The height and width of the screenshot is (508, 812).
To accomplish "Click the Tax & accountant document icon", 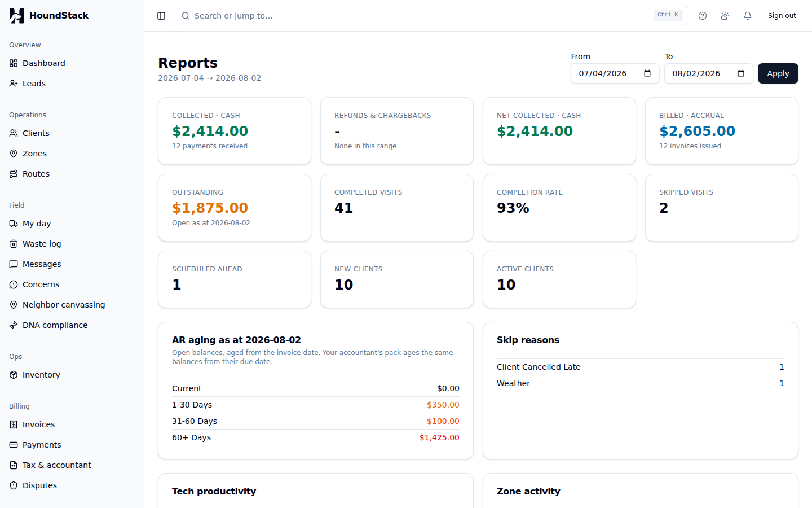I will pos(14,465).
